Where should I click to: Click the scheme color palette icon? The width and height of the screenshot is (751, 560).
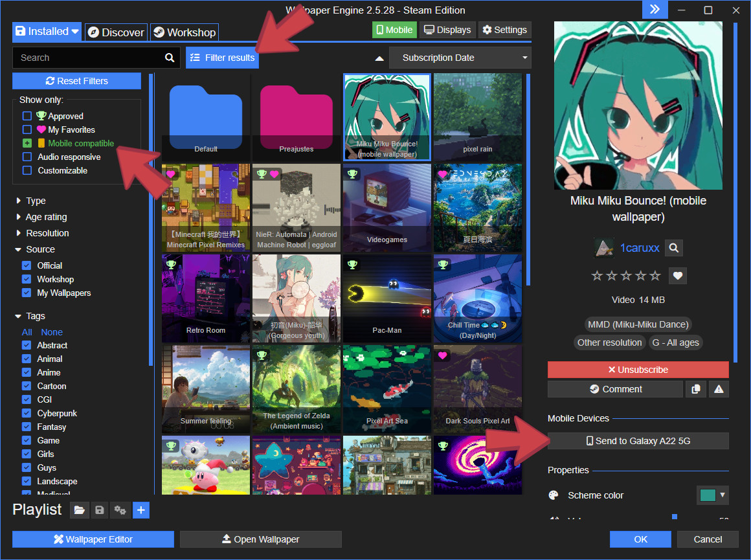click(x=553, y=495)
